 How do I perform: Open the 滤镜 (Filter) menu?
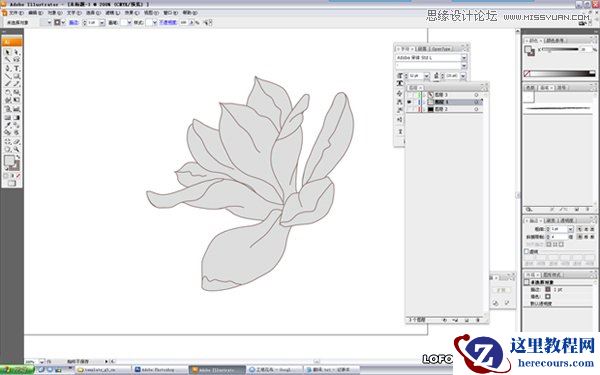tap(113, 13)
